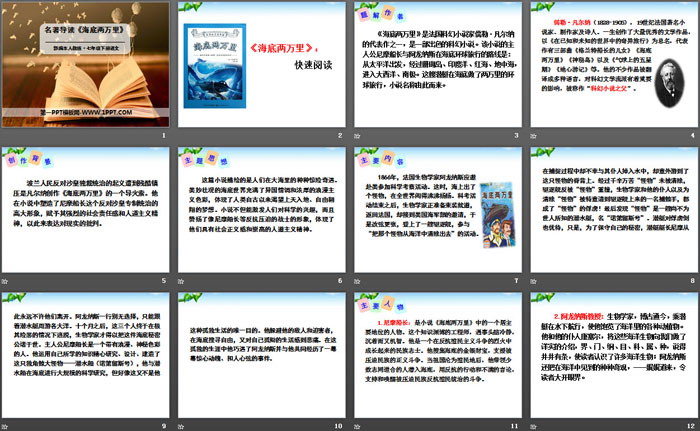Image resolution: width=700 pixels, height=431 pixels.
Task: Click the animation star icon under slide 9
Action: tap(5, 427)
